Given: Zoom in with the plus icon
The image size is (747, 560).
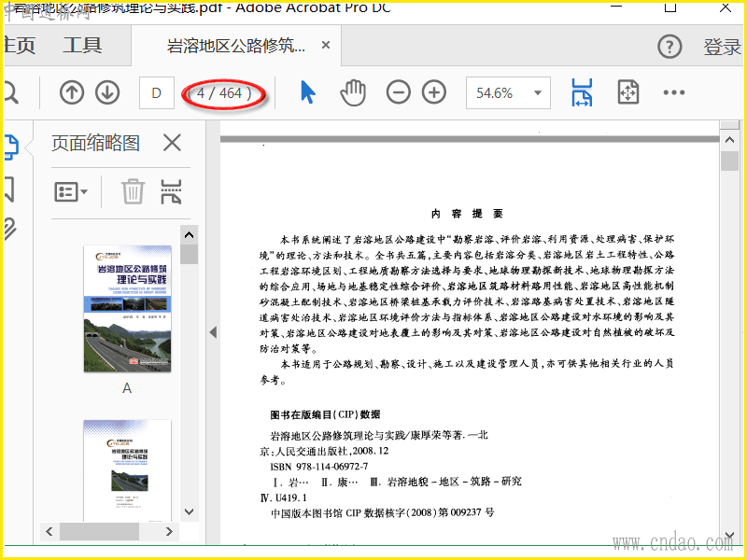Looking at the screenshot, I should (x=434, y=92).
